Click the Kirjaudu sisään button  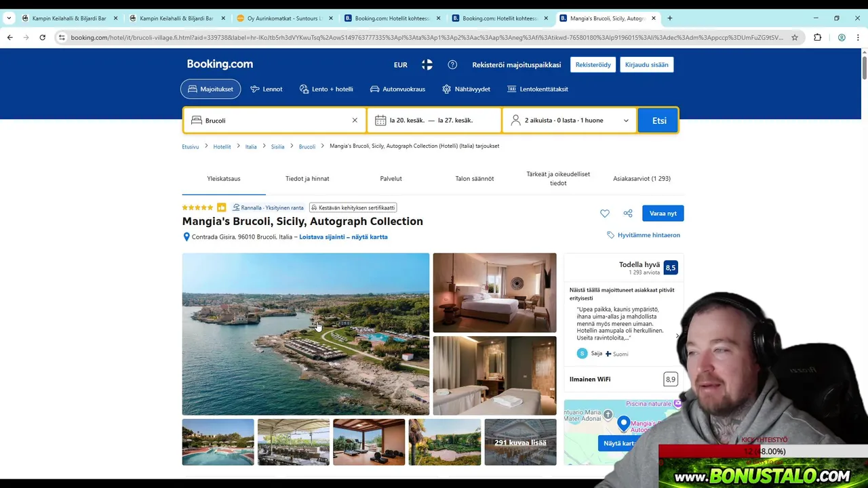pyautogui.click(x=647, y=65)
